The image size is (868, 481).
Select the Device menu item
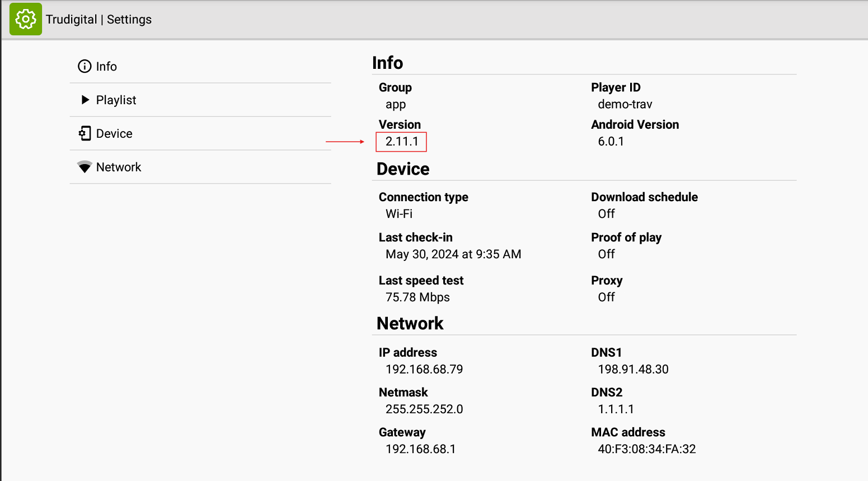pyautogui.click(x=200, y=134)
